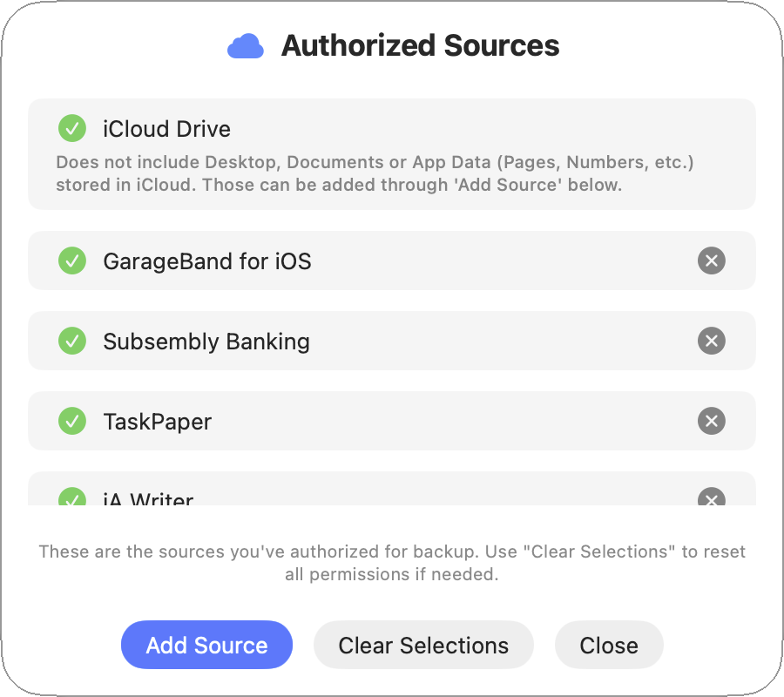Toggle the TaskPaper green checkmark
Screen dimensions: 784x697
click(x=72, y=421)
